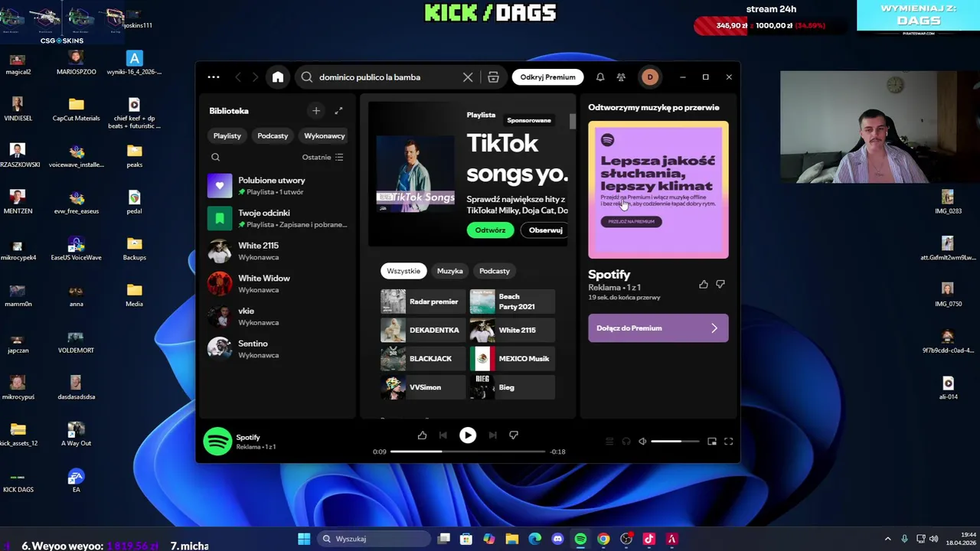Thumbs up the ad in right panel
The image size is (980, 551).
[x=704, y=285]
